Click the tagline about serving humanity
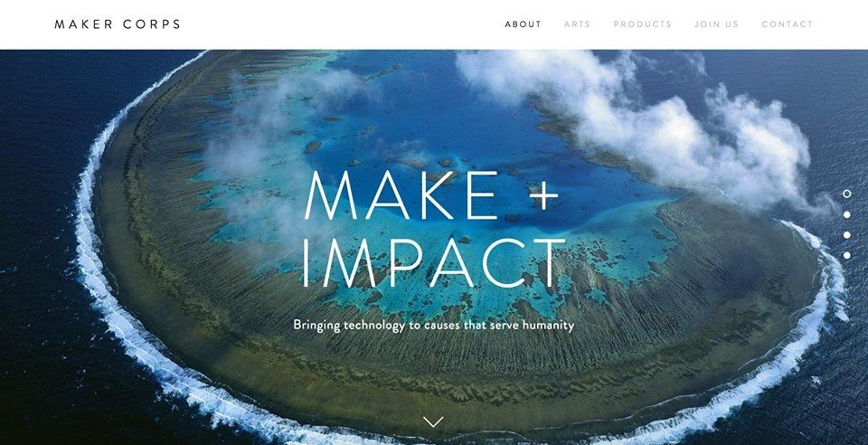 pos(433,325)
